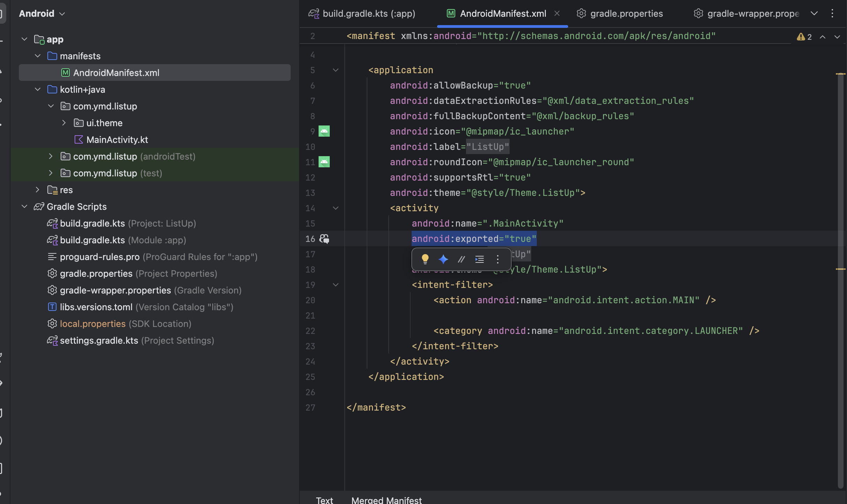847x504 pixels.
Task: Click warnings indicator showing 2 problems
Action: tap(804, 37)
